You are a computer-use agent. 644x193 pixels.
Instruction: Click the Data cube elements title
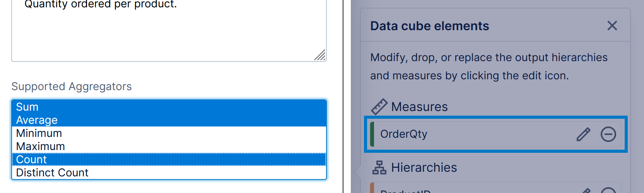(x=429, y=26)
